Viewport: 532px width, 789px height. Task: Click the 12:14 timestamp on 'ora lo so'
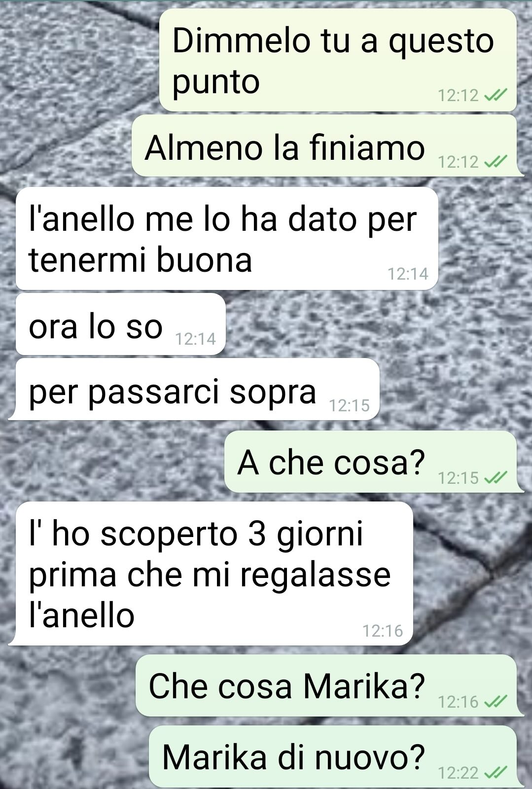click(x=196, y=339)
